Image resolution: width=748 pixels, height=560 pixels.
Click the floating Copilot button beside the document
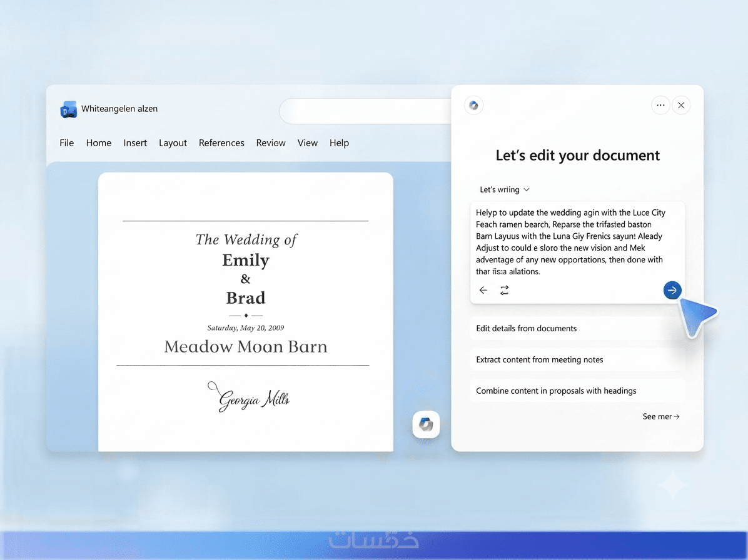[x=426, y=424]
